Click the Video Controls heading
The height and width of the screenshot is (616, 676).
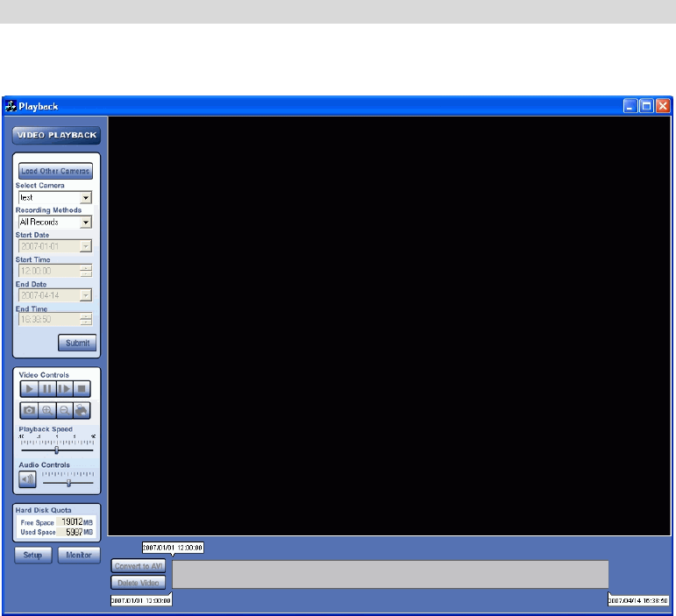[44, 375]
